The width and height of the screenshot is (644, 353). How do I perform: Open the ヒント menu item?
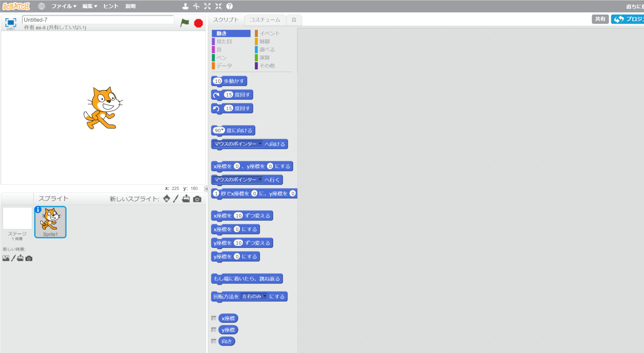click(111, 6)
